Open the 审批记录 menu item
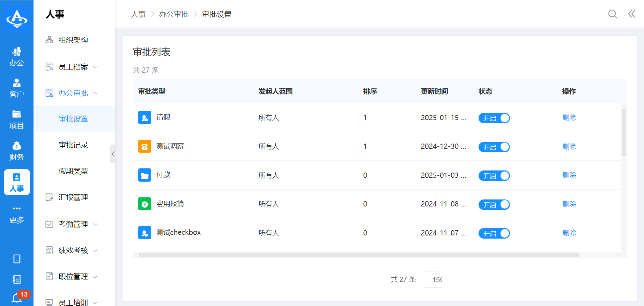 [x=73, y=145]
